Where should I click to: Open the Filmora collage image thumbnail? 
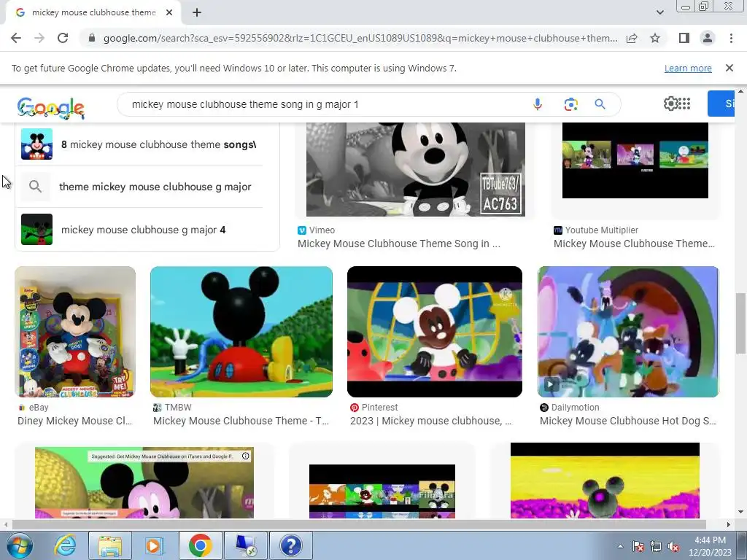(x=382, y=491)
